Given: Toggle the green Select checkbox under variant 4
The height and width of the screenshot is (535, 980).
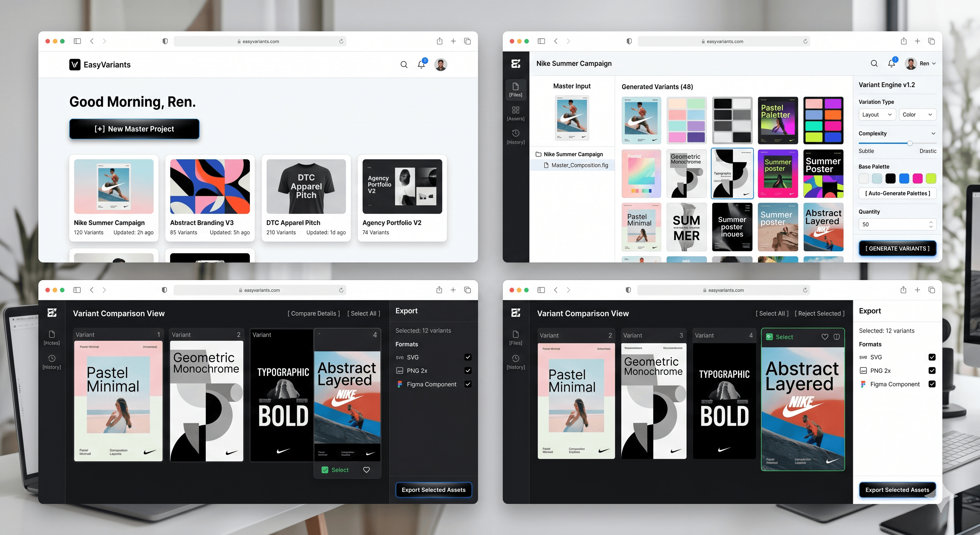Looking at the screenshot, I should coord(325,470).
